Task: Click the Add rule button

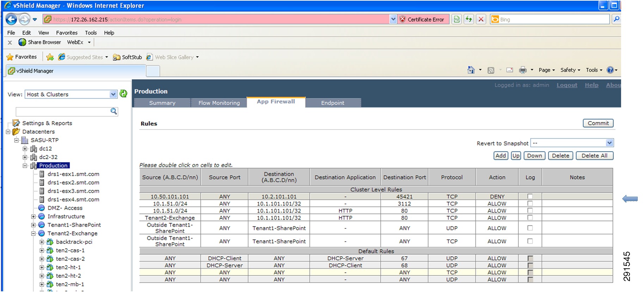Action: pyautogui.click(x=501, y=156)
